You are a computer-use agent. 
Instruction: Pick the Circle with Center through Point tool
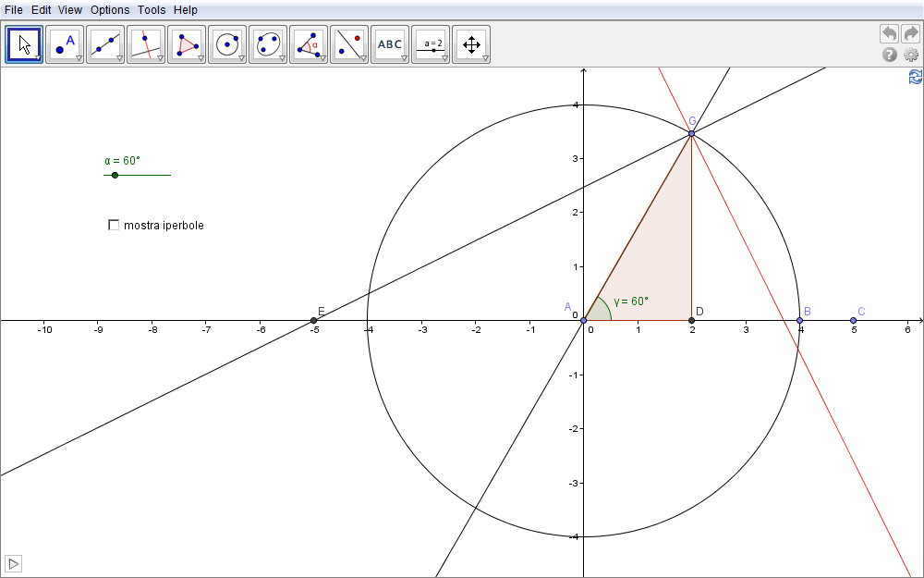(227, 43)
